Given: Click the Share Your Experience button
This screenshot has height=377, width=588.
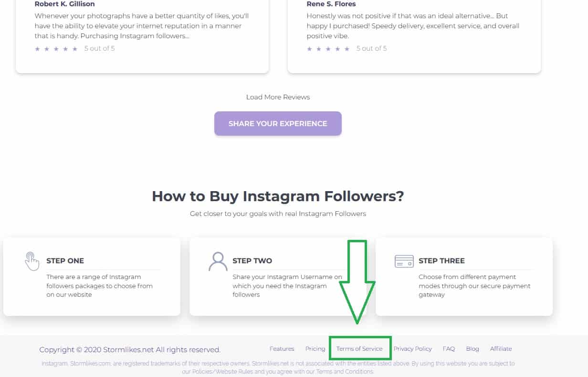Looking at the screenshot, I should tap(278, 123).
